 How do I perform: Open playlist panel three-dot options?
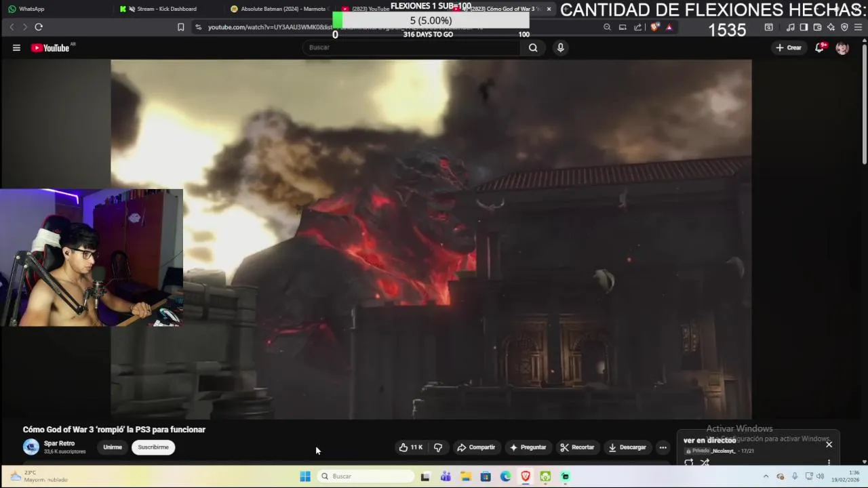point(829,462)
